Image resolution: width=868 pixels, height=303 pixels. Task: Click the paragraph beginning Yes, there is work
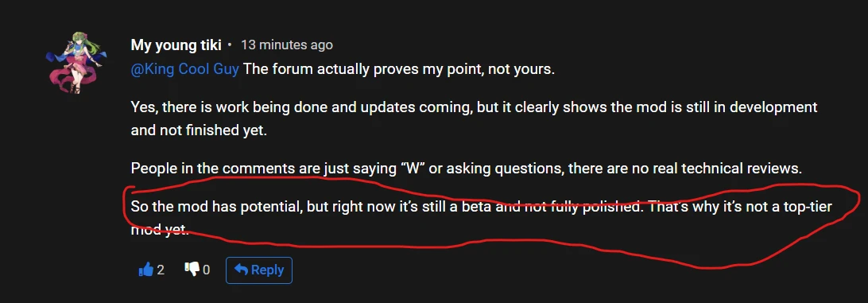tap(474, 118)
